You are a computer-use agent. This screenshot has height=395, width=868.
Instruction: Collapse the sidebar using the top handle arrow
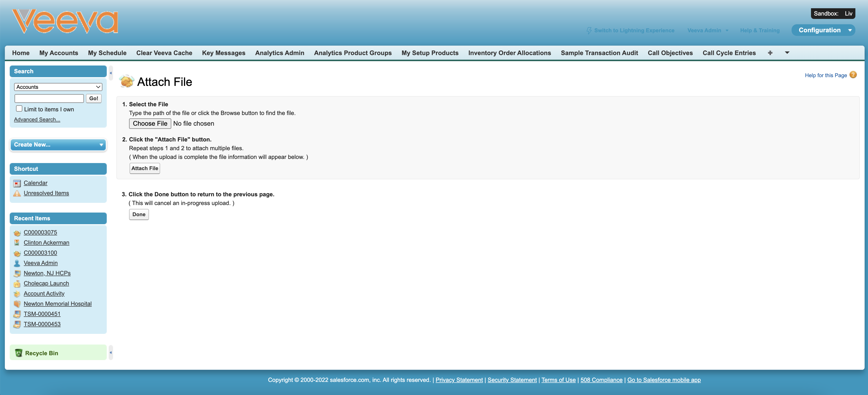tap(111, 73)
